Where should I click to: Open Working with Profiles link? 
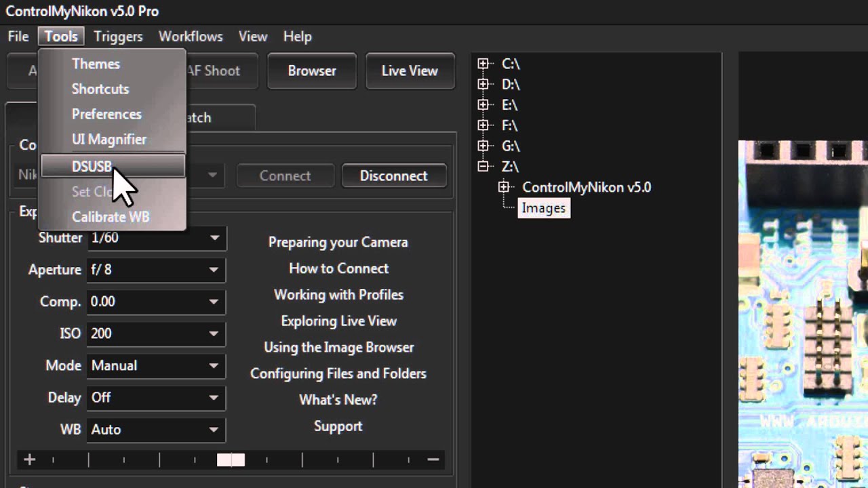(x=338, y=295)
